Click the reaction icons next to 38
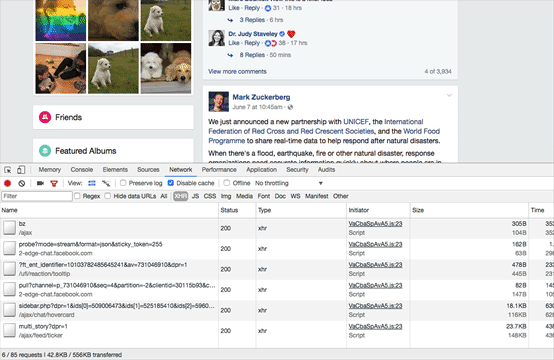Viewport: 554px width, 360px height. (x=271, y=43)
